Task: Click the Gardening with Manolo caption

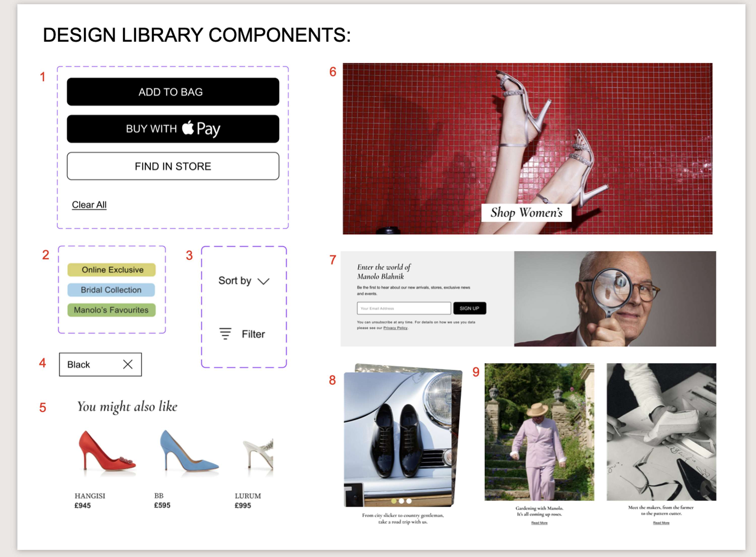Action: click(x=540, y=511)
